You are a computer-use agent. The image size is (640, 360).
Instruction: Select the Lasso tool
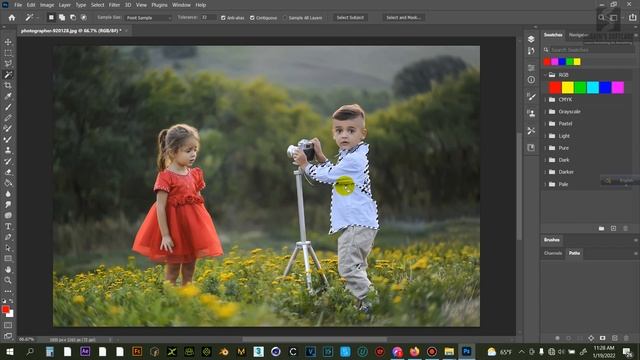(8, 64)
